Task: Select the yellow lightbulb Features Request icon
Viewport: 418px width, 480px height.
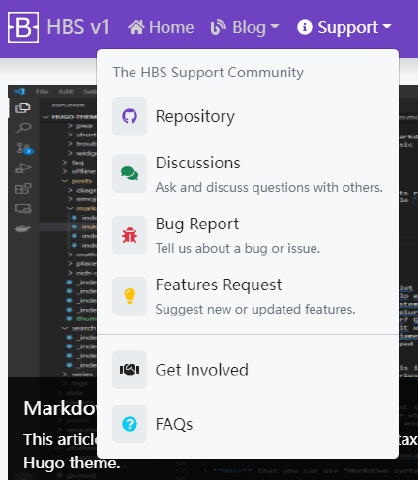Action: [x=129, y=296]
